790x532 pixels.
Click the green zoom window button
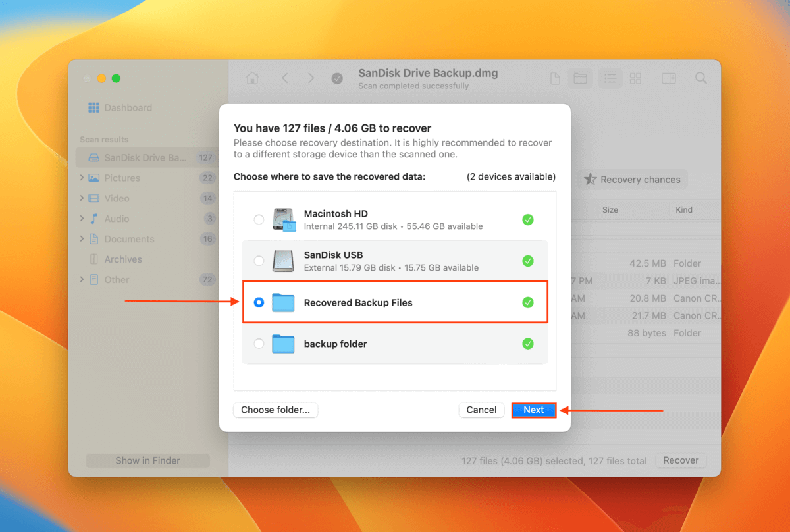(x=116, y=78)
